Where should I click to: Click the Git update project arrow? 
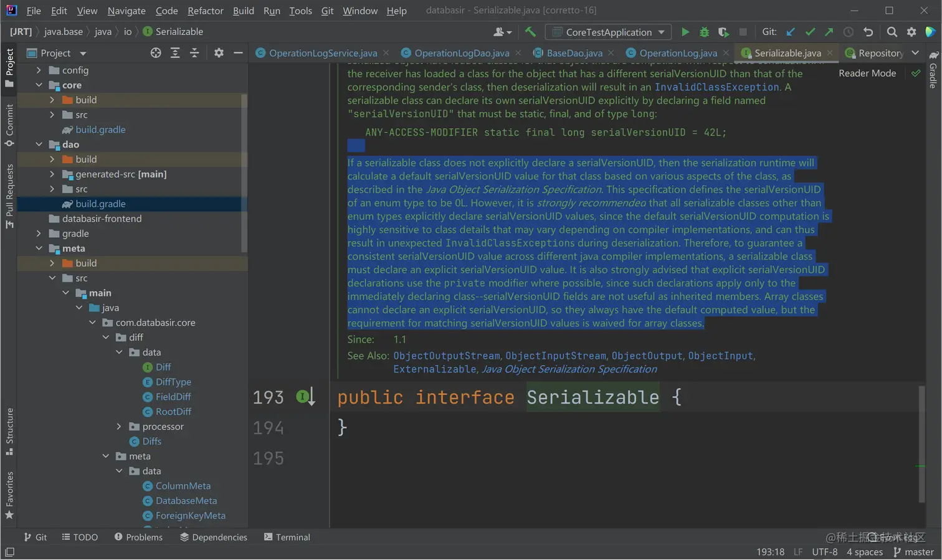[x=791, y=32]
